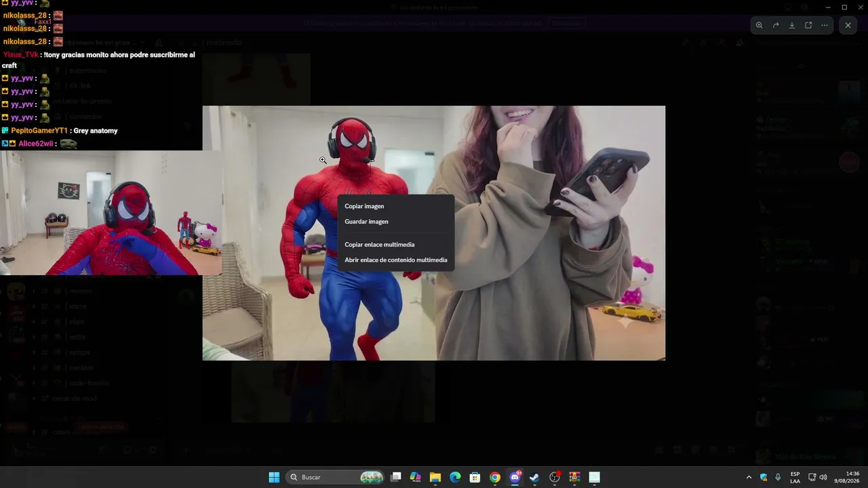
Task: Open the three-dots more options menu
Action: (825, 25)
